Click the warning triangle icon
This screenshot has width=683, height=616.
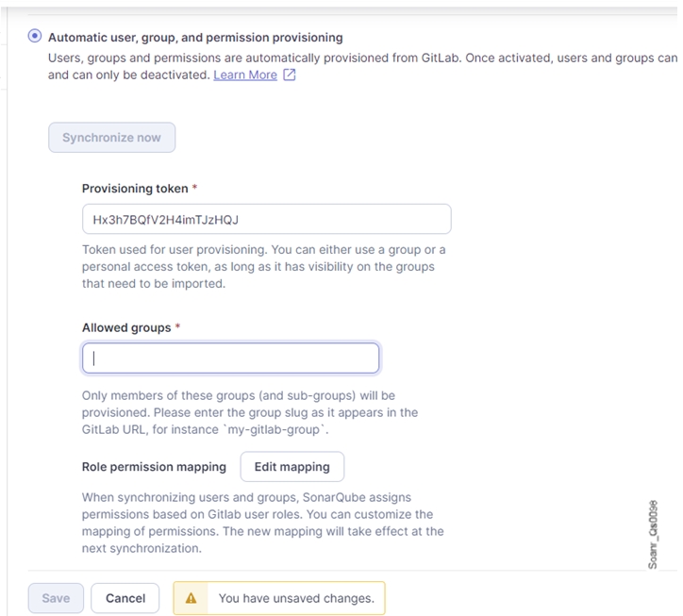[x=192, y=598]
